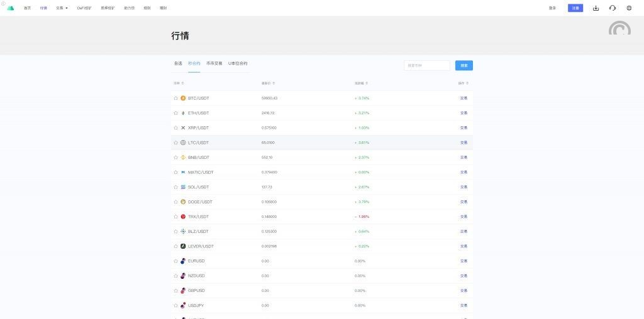Expand the 交易 dropdown in top navigation
This screenshot has width=644, height=319.
[62, 8]
